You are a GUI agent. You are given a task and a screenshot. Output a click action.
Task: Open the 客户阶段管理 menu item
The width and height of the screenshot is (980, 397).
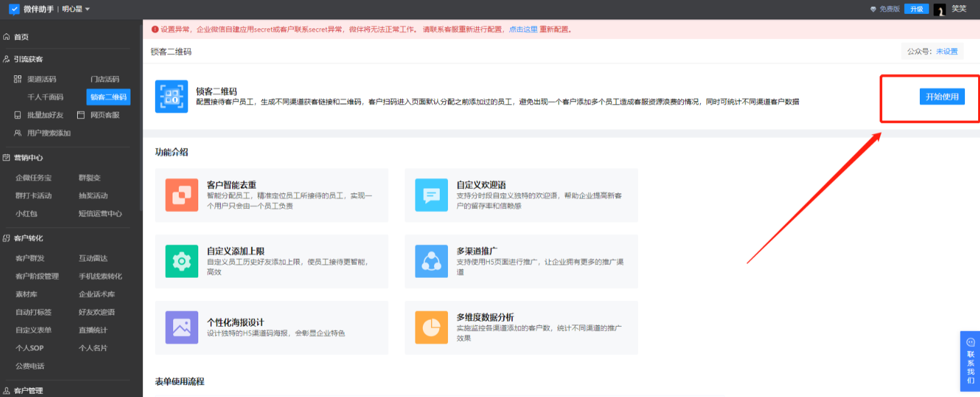(37, 276)
